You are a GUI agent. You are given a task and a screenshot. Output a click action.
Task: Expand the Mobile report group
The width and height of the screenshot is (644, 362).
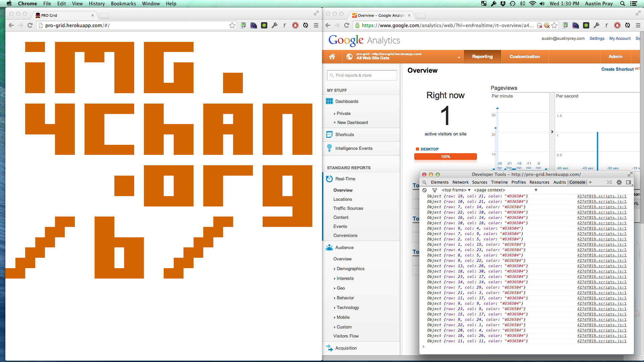(335, 317)
